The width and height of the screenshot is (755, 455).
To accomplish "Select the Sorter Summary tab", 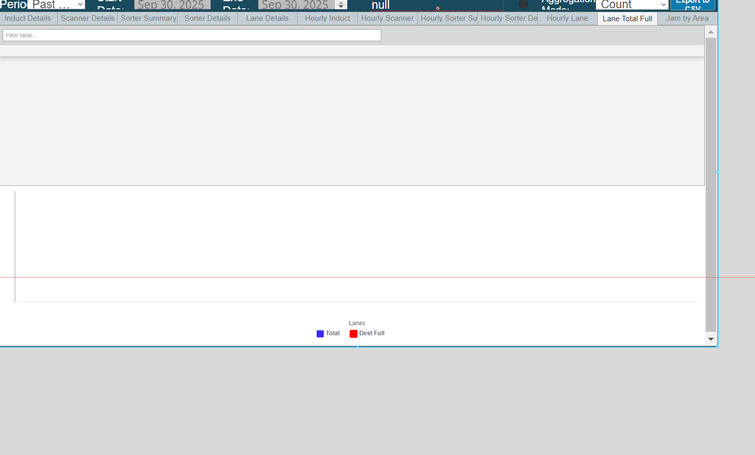I will tap(148, 18).
